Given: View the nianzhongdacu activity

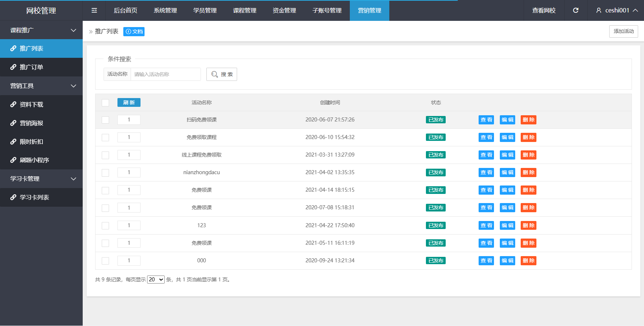Looking at the screenshot, I should tap(486, 172).
